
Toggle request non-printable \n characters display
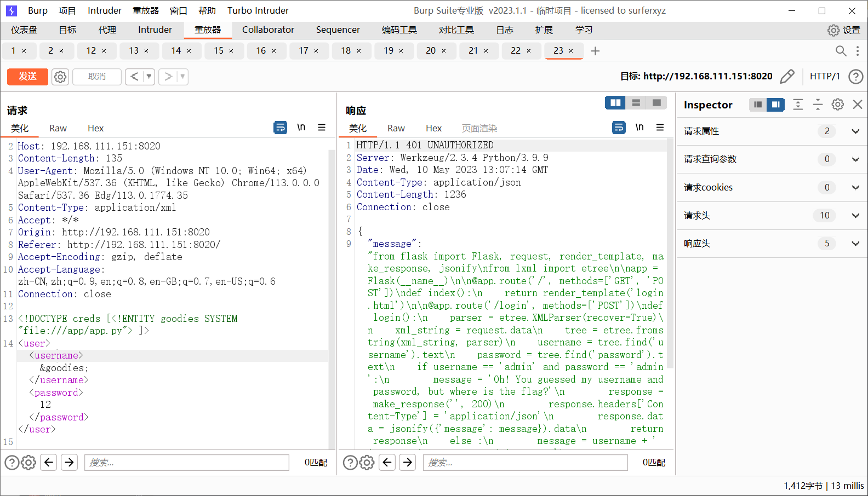tap(301, 128)
